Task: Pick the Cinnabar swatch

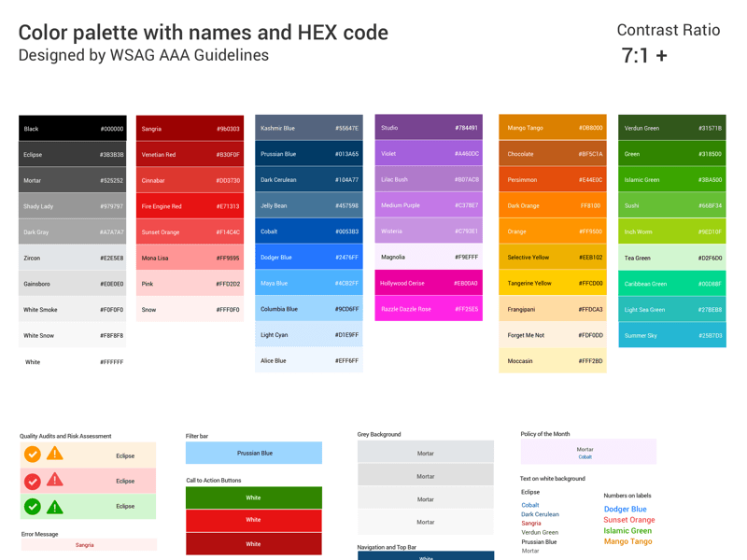Action: (x=190, y=180)
